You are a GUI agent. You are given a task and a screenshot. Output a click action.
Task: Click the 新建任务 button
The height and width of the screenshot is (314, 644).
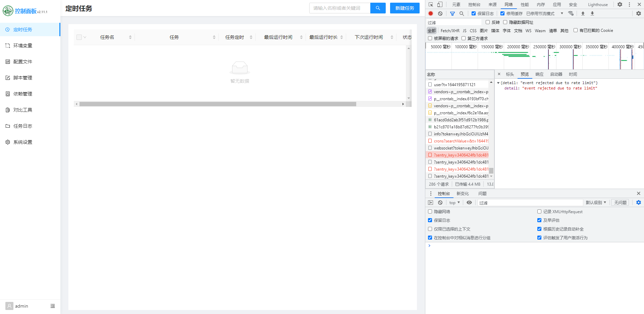pos(405,8)
